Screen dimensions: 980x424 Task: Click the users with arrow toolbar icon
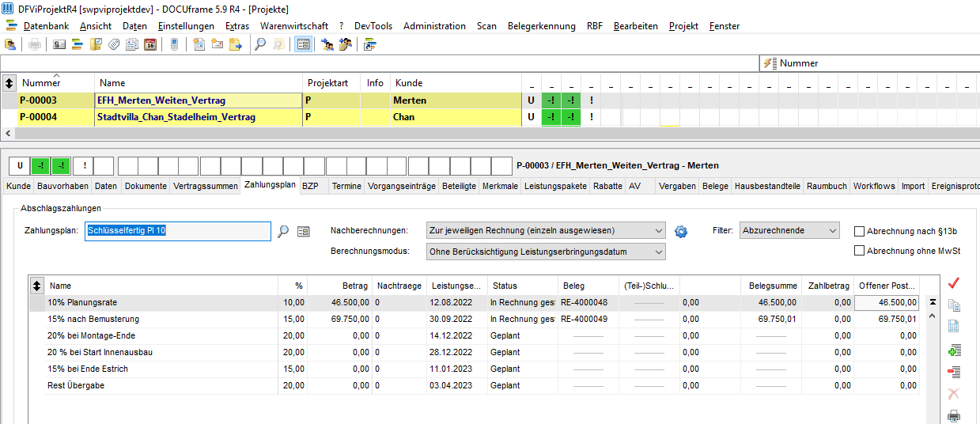point(327,44)
